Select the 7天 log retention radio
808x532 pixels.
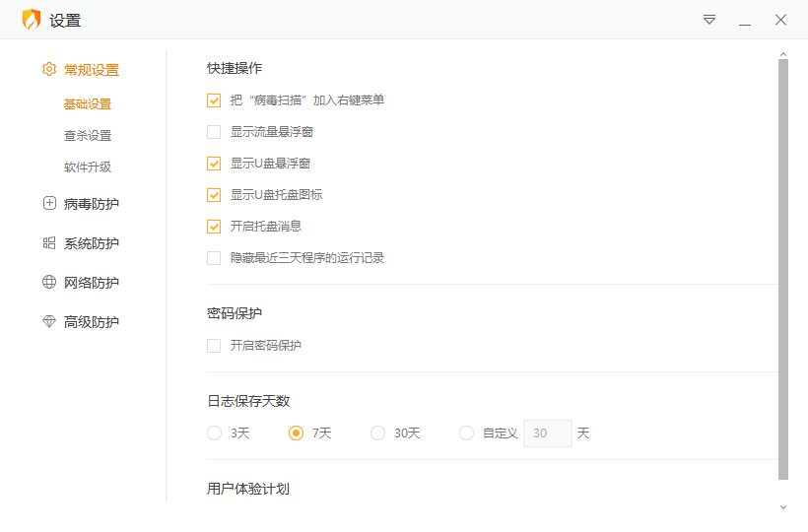296,433
